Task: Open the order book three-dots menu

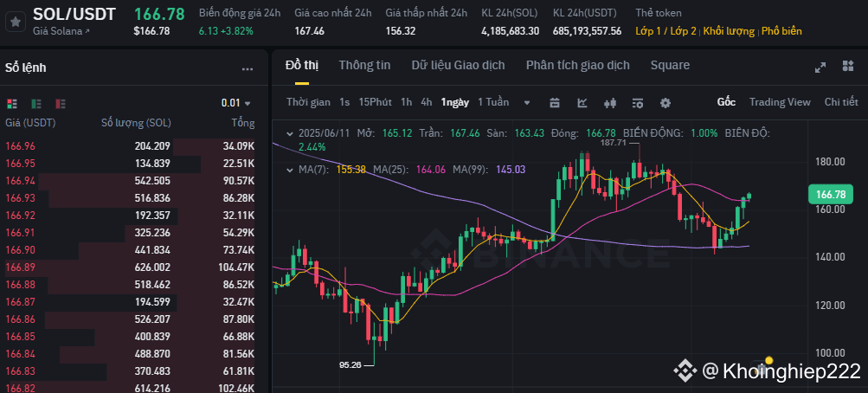Action: click(248, 68)
